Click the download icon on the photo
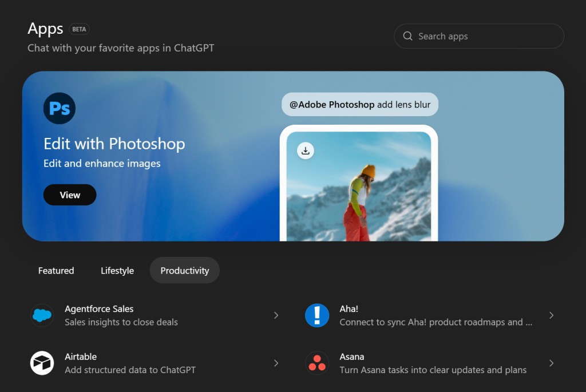Image resolution: width=586 pixels, height=392 pixels. pyautogui.click(x=306, y=151)
